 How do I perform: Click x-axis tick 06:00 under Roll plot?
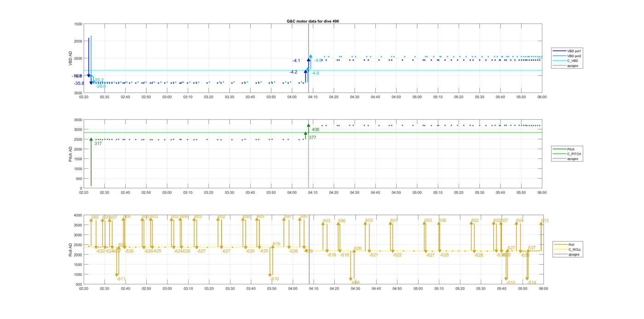point(543,289)
